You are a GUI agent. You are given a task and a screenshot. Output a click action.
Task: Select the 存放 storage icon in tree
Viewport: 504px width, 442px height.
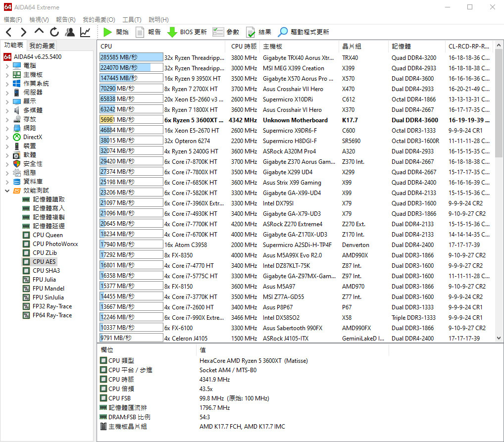[17, 119]
